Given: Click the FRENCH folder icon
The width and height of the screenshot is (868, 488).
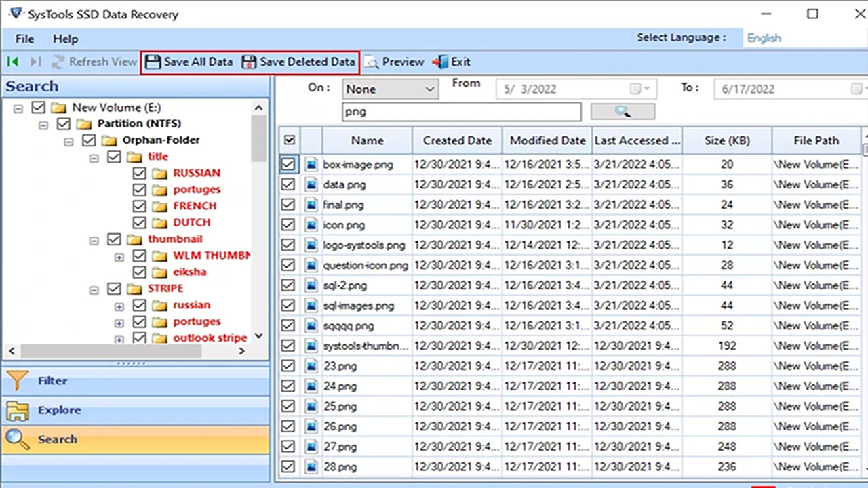Looking at the screenshot, I should (x=159, y=206).
